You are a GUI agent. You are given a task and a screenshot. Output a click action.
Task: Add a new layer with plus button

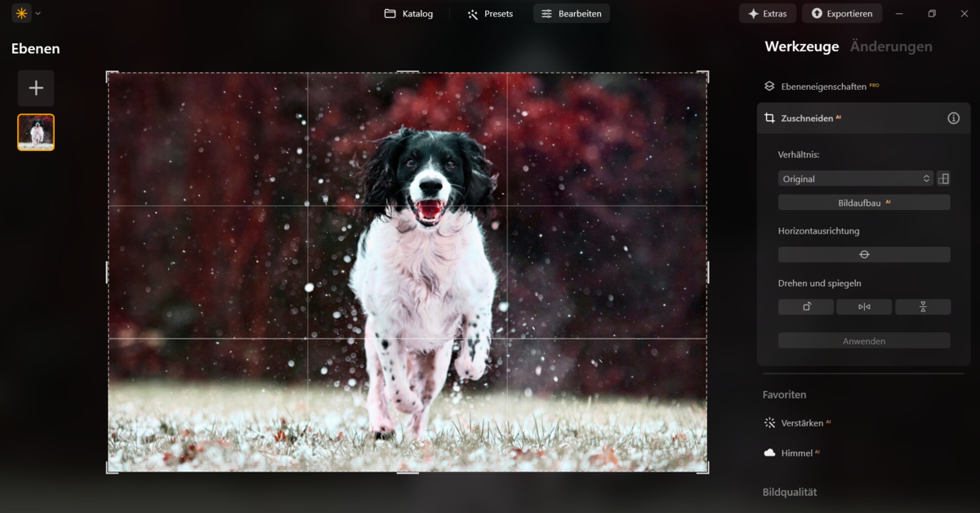[36, 87]
